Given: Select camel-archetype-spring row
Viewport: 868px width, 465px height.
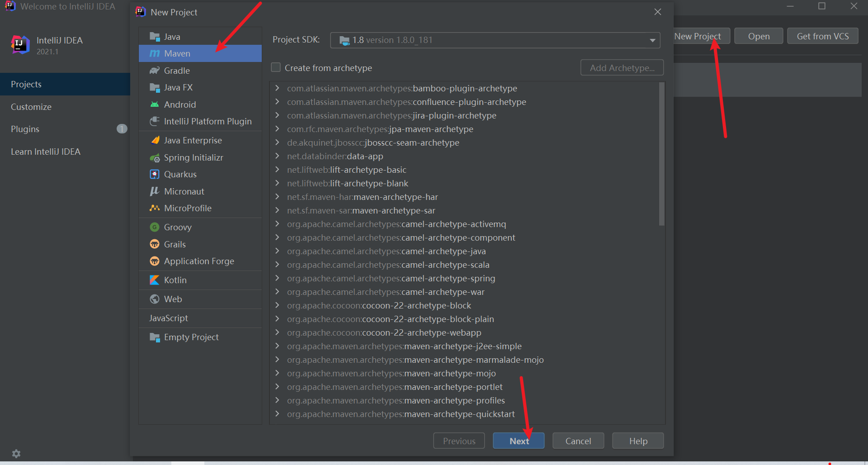Looking at the screenshot, I should 464,278.
